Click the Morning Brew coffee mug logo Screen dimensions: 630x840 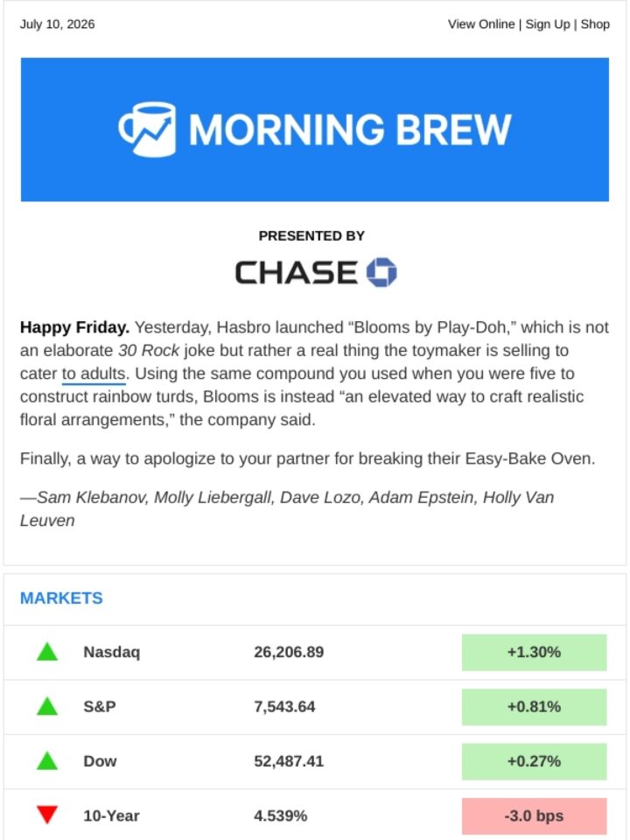147,129
